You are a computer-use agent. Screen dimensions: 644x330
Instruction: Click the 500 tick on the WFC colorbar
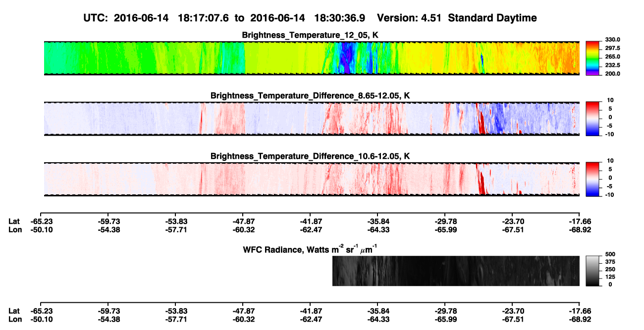pos(611,254)
